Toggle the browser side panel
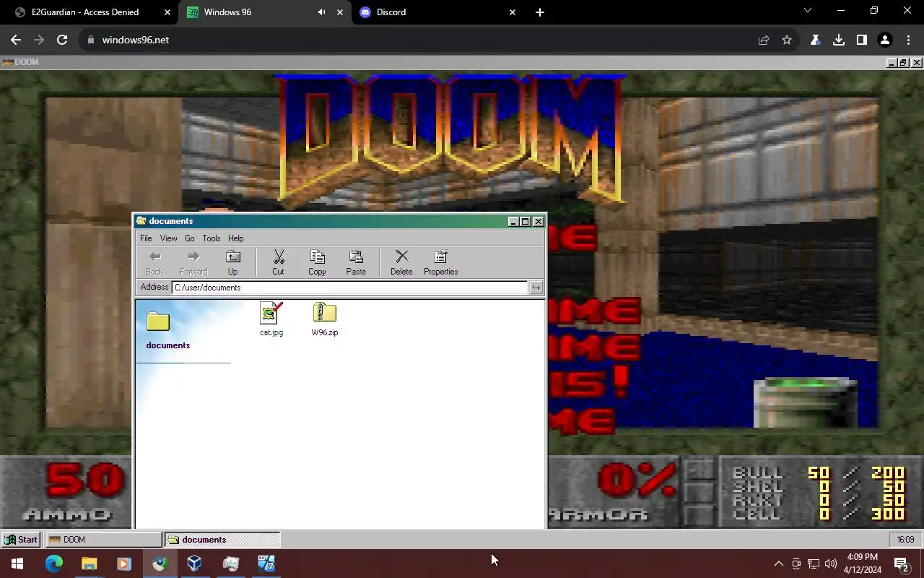The image size is (924, 578). (x=862, y=40)
